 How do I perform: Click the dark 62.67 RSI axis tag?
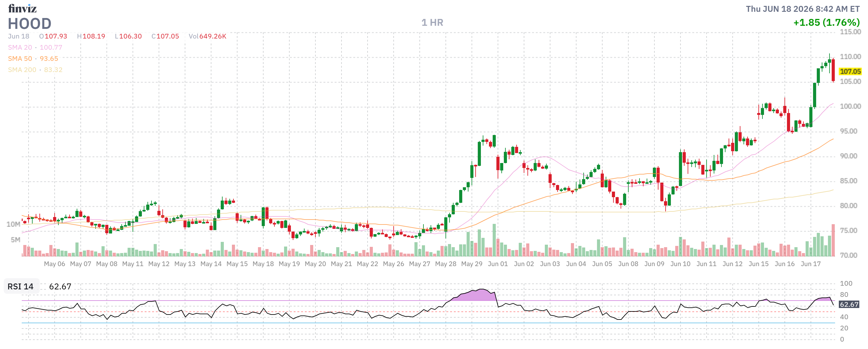tap(849, 305)
